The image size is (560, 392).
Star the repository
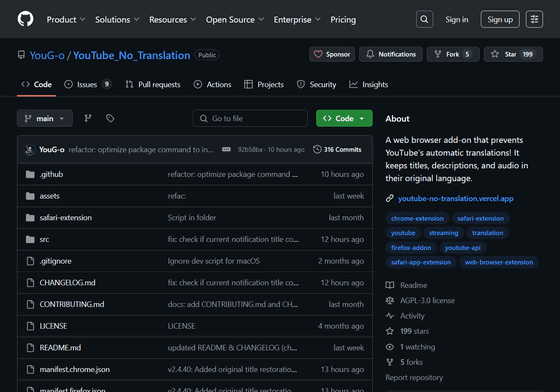point(513,54)
